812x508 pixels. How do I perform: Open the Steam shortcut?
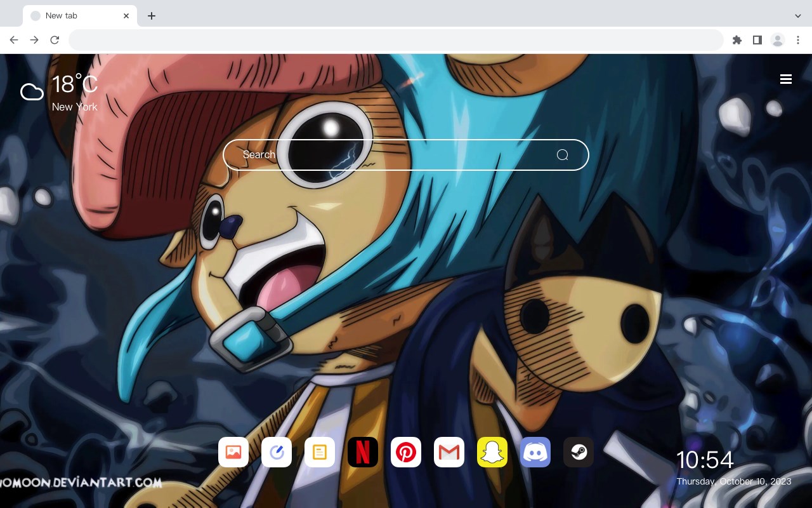point(579,452)
